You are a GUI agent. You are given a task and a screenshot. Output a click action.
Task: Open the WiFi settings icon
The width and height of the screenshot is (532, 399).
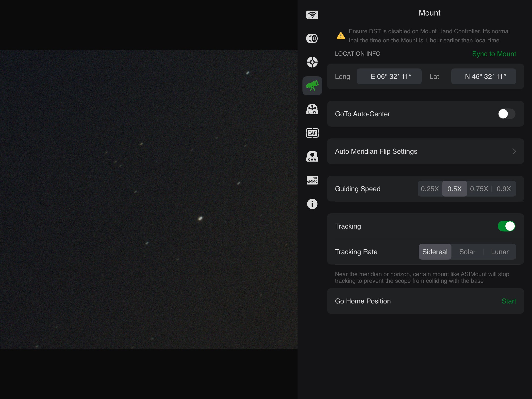coord(312,15)
